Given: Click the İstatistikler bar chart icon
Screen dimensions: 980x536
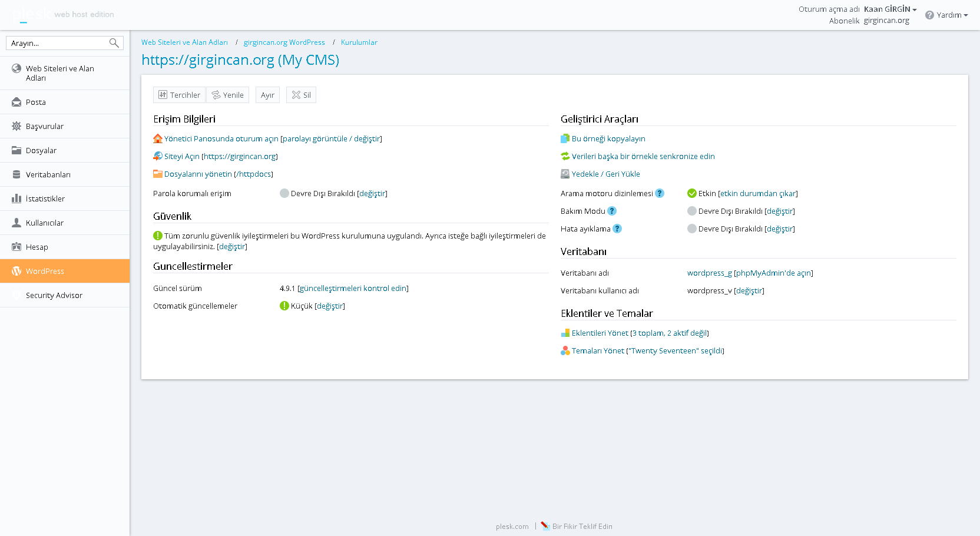Looking at the screenshot, I should 16,198.
